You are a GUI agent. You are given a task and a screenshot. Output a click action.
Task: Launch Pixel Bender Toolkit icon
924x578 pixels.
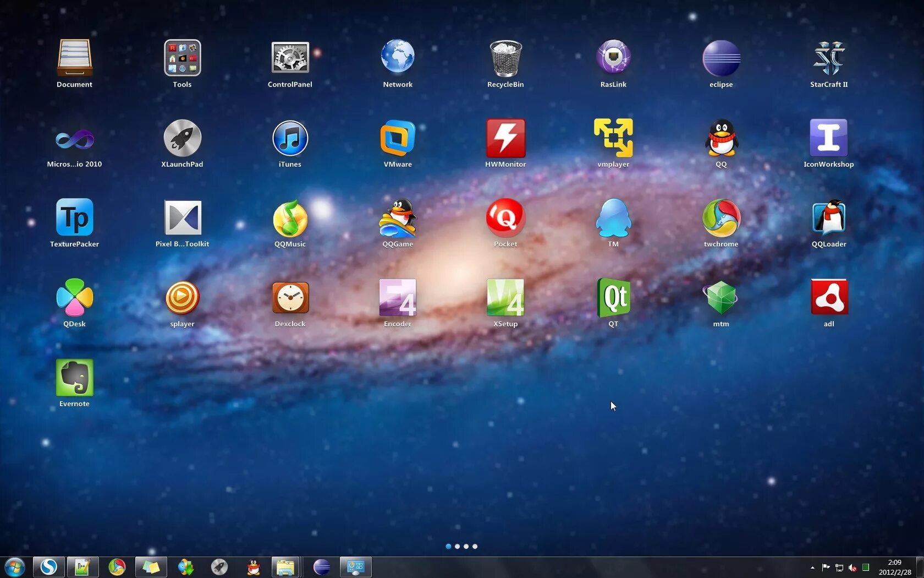(182, 217)
